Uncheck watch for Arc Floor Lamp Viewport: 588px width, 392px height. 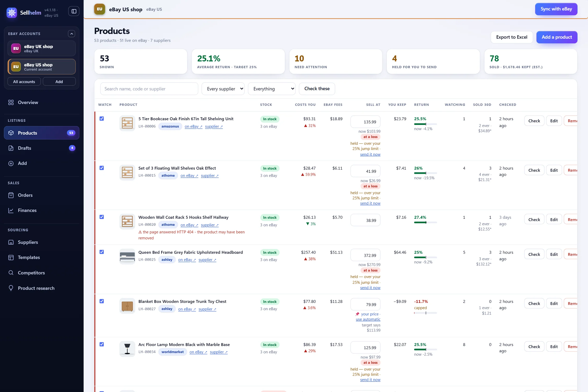pyautogui.click(x=102, y=344)
